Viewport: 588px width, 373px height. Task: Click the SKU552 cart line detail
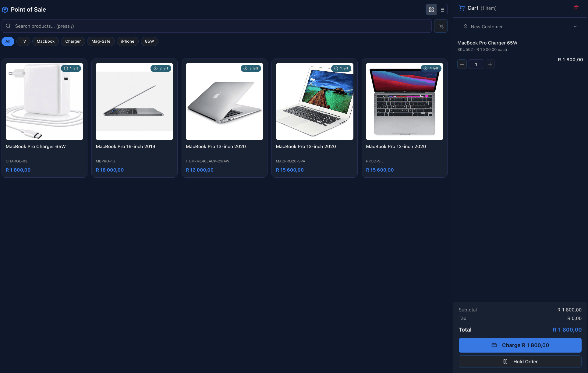point(482,50)
